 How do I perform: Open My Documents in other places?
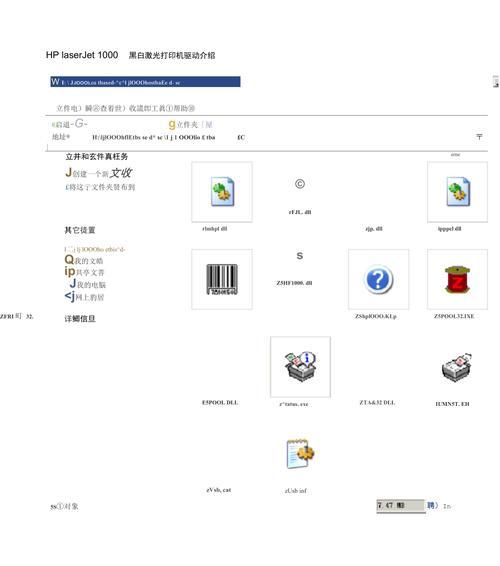point(84,260)
